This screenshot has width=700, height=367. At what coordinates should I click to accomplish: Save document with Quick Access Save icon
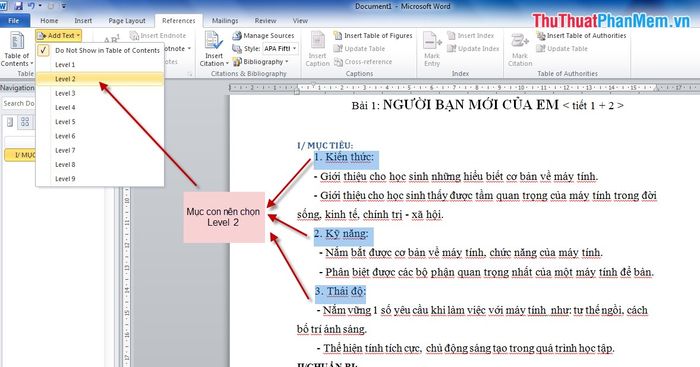point(18,6)
